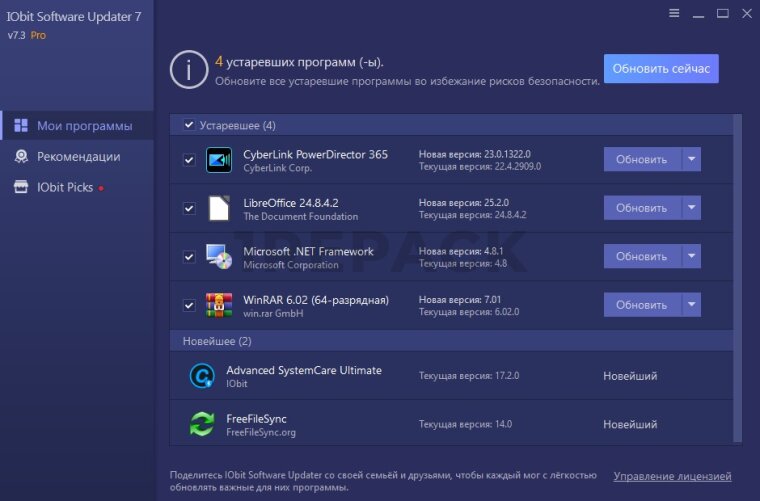
Task: Click the Microsoft .NET Framework icon
Action: [218, 256]
